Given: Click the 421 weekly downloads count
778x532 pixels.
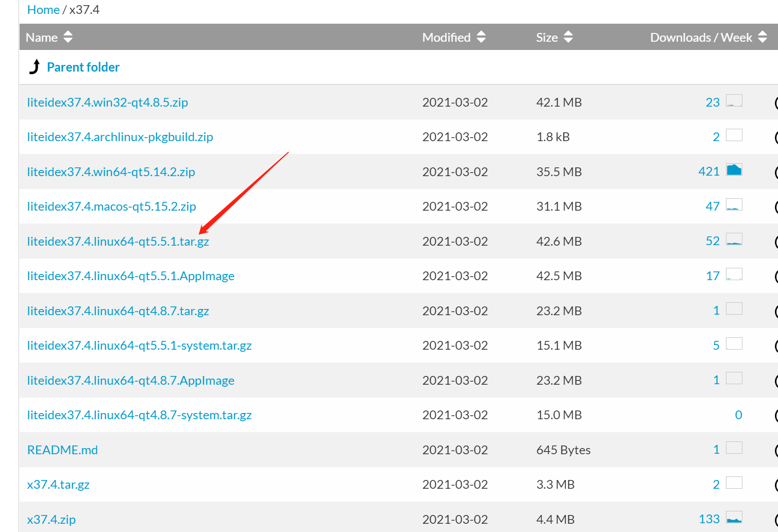Looking at the screenshot, I should click(x=709, y=171).
